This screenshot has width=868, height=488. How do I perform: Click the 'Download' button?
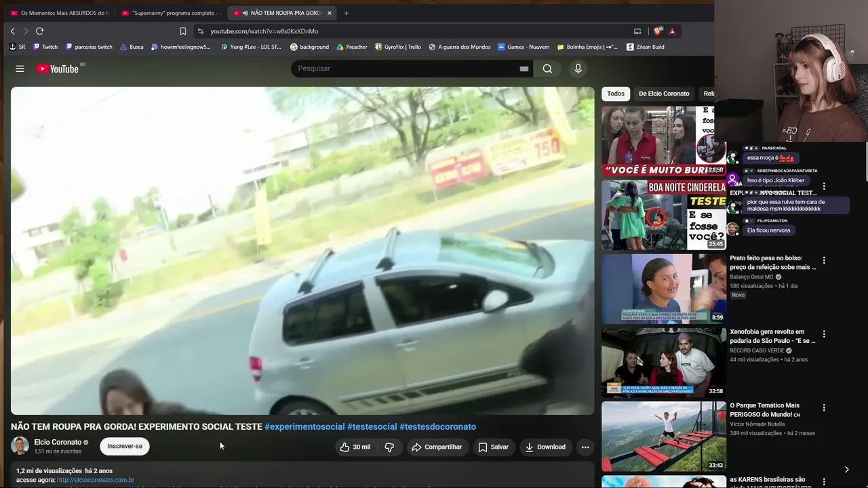click(x=545, y=447)
